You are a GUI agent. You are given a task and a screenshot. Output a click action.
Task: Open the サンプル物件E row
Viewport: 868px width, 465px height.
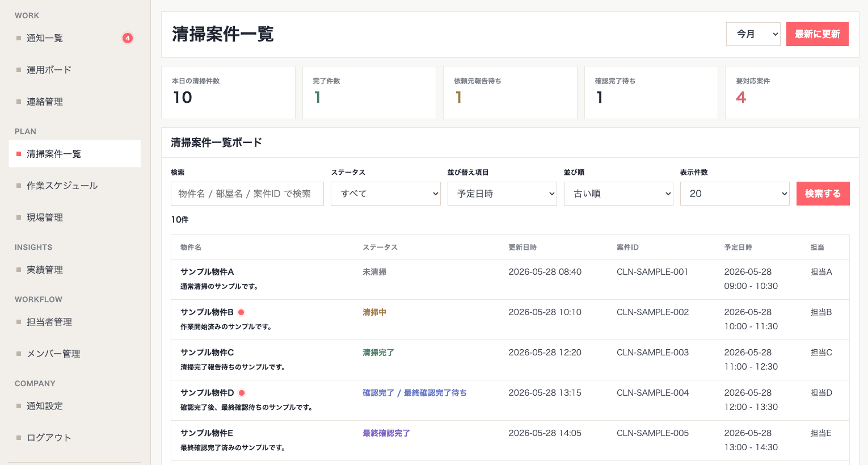pos(510,441)
